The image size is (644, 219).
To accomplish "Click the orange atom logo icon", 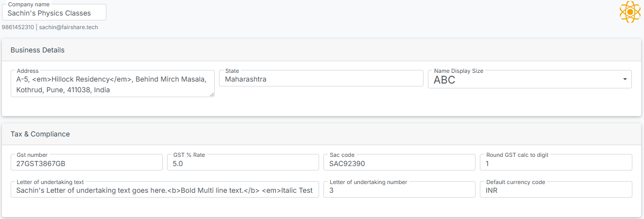I will [x=630, y=12].
